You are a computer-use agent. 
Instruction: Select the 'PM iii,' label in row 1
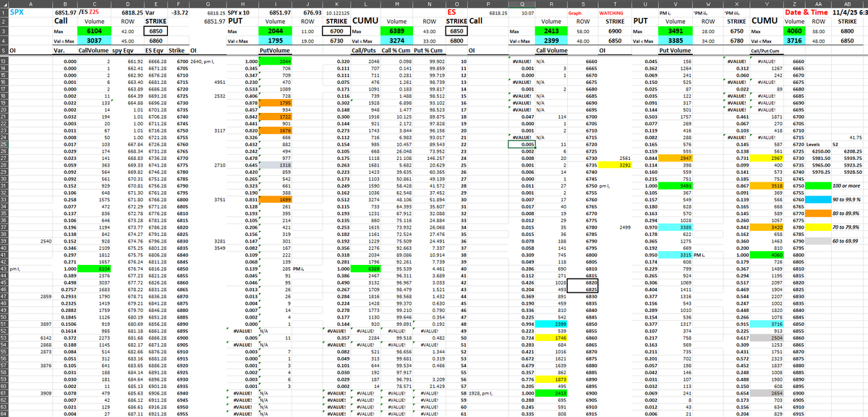(x=737, y=13)
